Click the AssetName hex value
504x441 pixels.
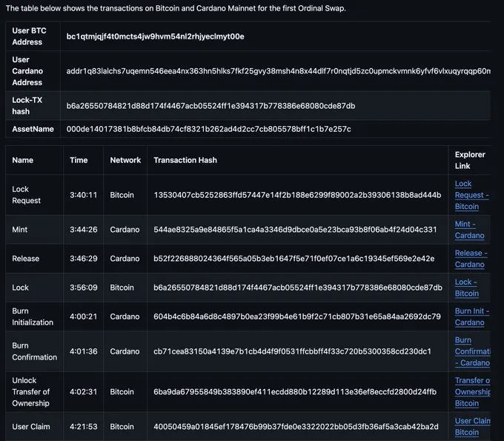pos(208,129)
